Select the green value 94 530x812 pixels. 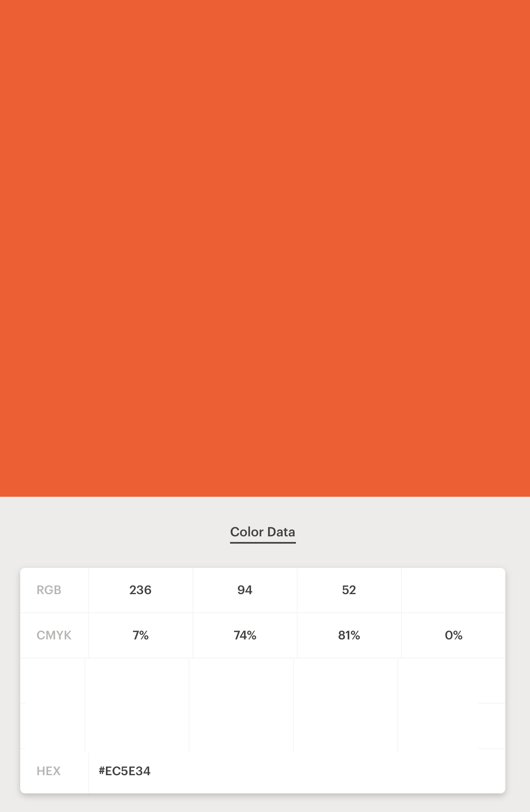click(x=245, y=590)
